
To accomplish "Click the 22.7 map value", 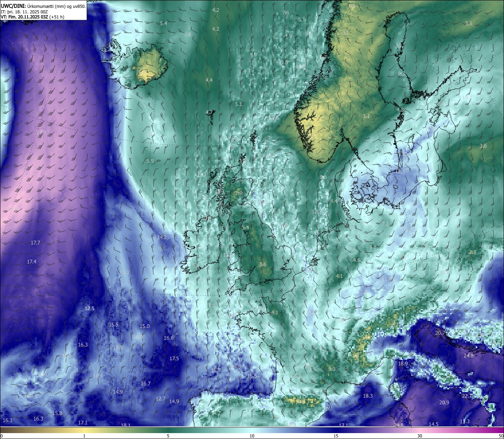I will (x=467, y=396).
